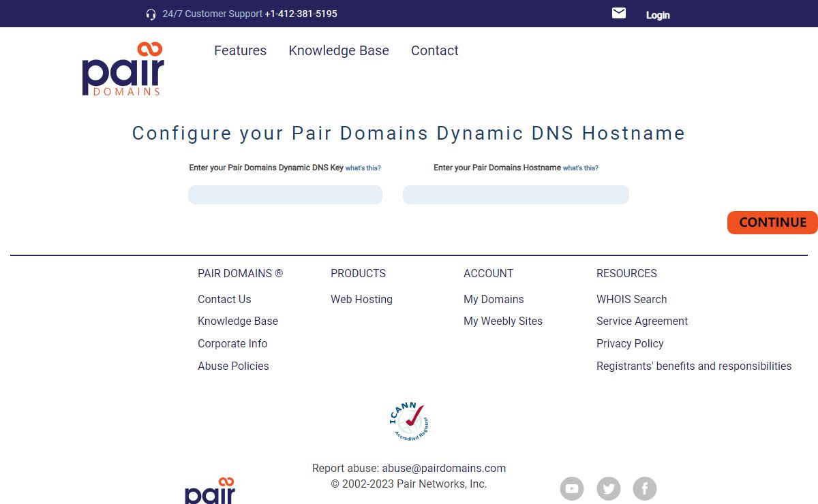
Task: Open Knowledge Base in top navigation
Action: pos(339,50)
